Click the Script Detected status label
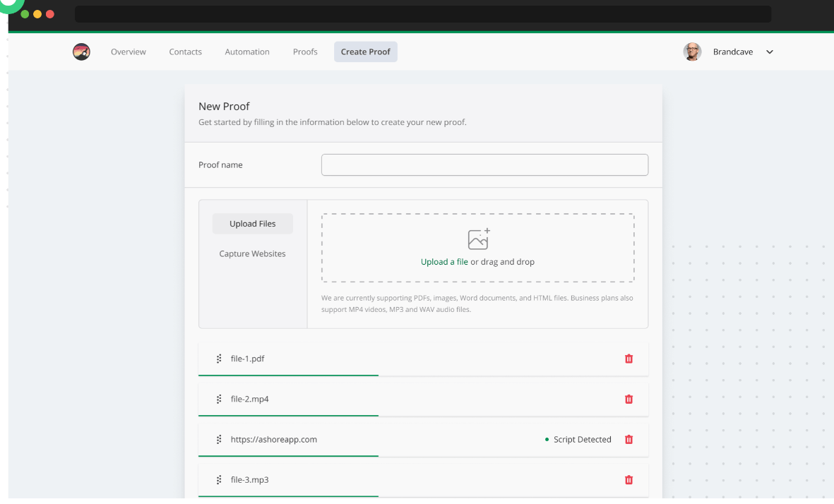 [582, 440]
